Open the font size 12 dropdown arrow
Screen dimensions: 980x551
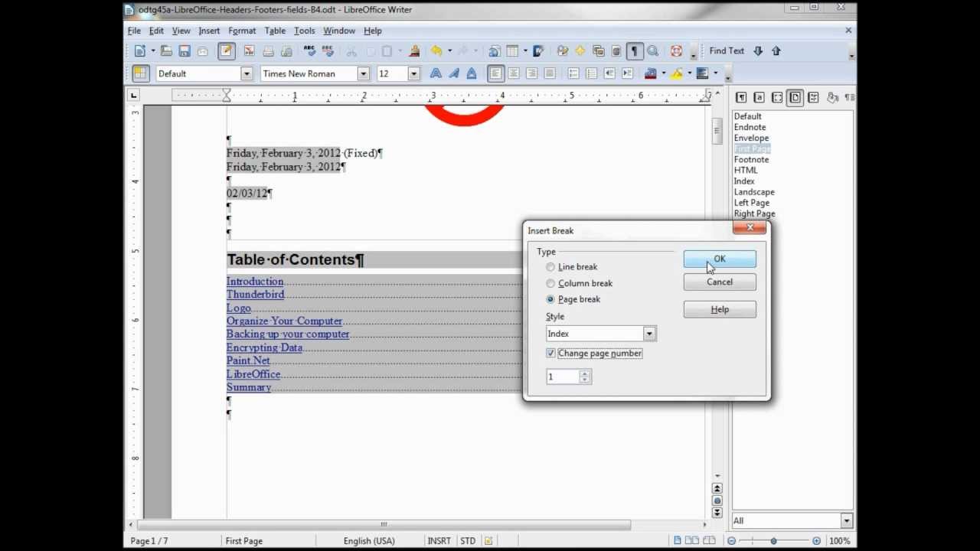point(414,73)
